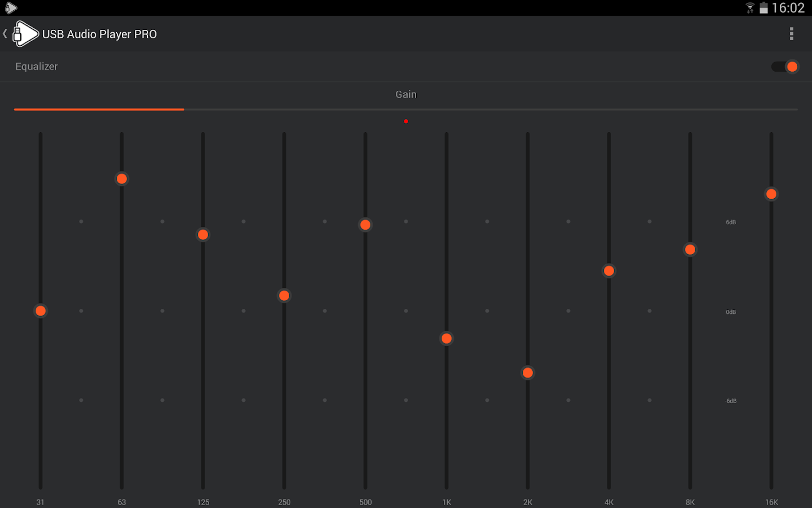This screenshot has height=508, width=812.
Task: Disable the Equalizer switch
Action: [x=785, y=66]
